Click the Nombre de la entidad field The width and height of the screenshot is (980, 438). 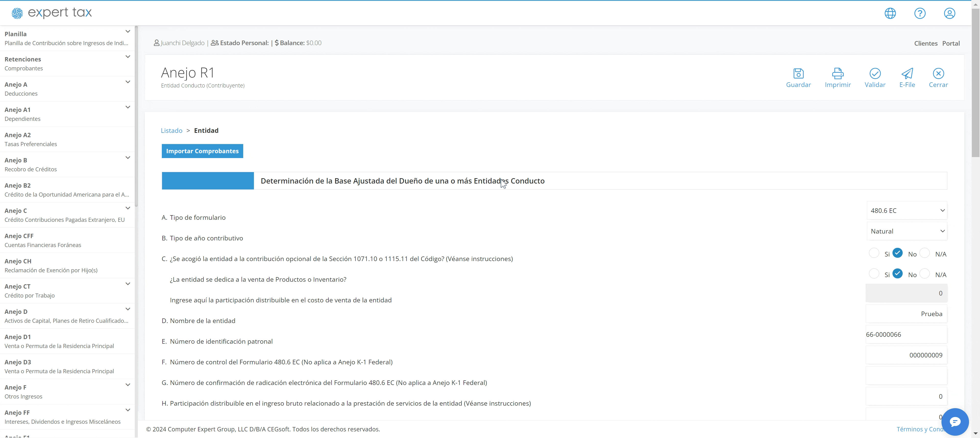tap(906, 314)
